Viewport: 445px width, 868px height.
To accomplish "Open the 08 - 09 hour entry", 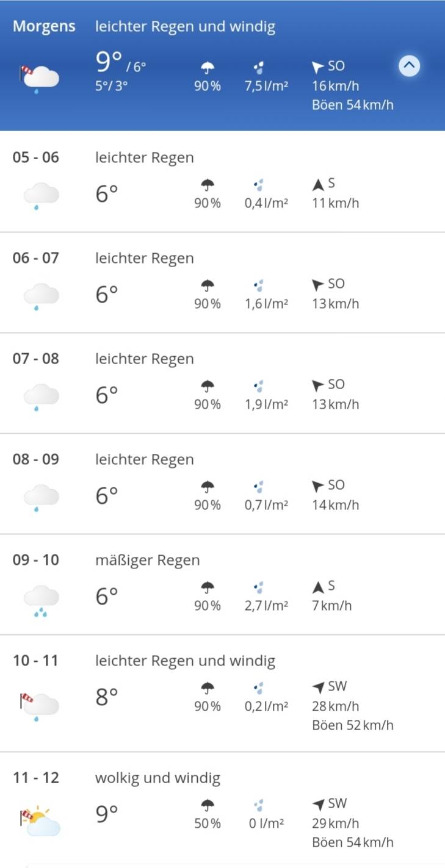I will 36,459.
